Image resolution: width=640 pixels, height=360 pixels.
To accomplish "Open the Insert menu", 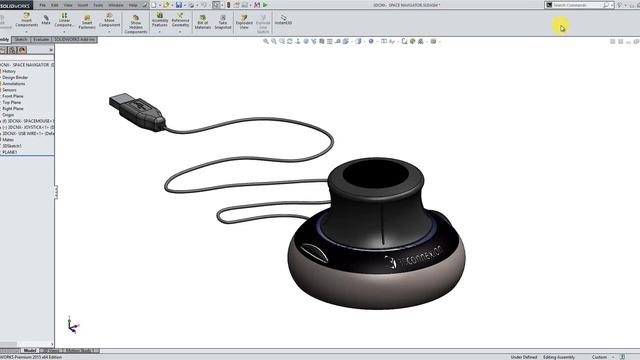I will [x=83, y=5].
